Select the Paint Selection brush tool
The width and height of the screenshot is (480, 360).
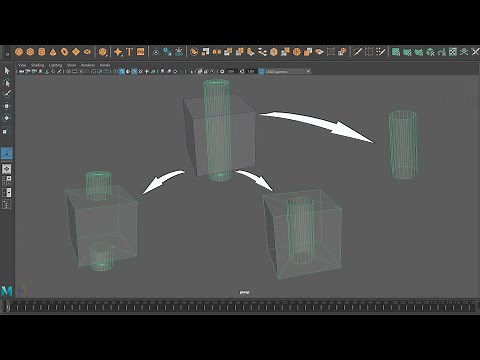(7, 94)
